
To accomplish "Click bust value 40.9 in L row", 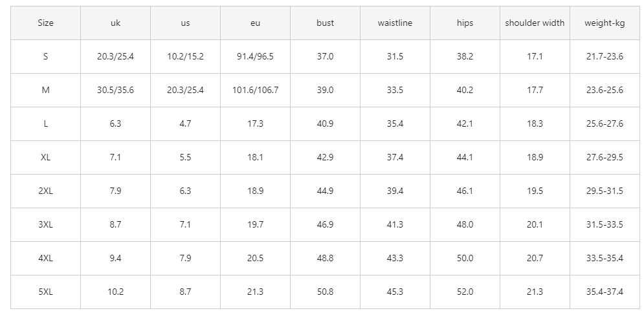I will 326,124.
